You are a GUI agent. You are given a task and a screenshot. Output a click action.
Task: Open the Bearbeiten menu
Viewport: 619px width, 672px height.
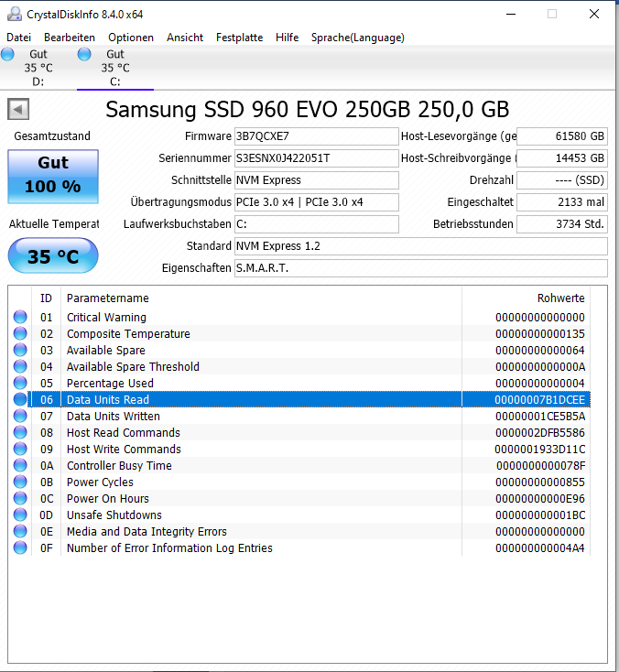click(70, 38)
